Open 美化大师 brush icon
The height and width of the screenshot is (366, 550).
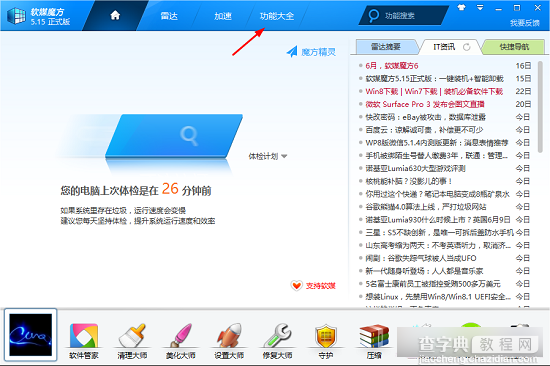[x=180, y=340]
